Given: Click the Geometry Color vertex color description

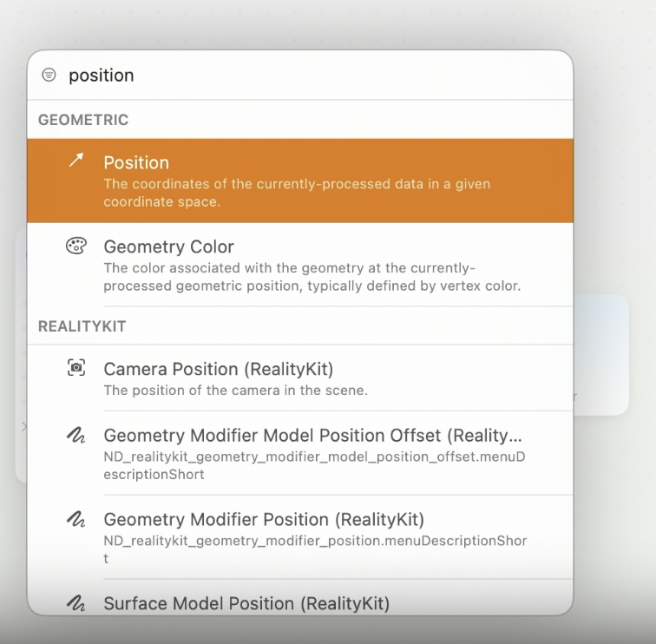Looking at the screenshot, I should click(312, 277).
